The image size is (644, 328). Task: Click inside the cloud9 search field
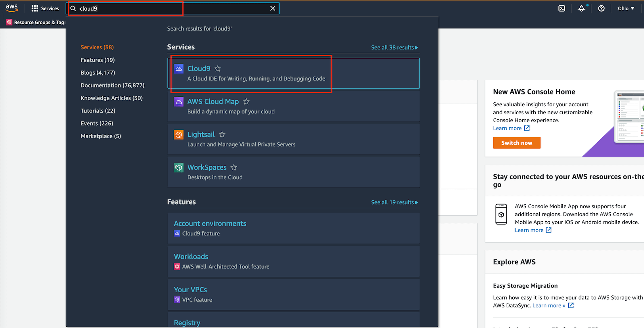click(x=173, y=8)
